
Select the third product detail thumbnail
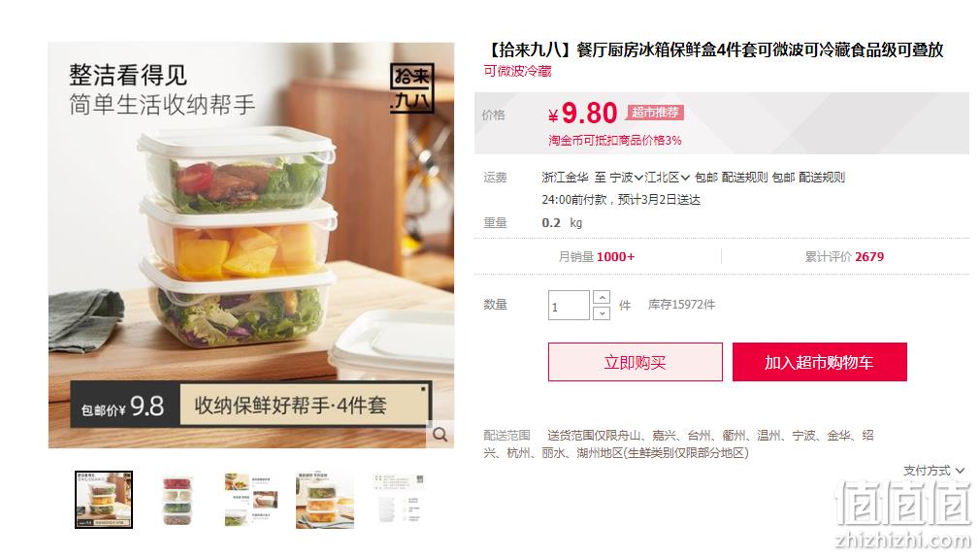[251, 500]
